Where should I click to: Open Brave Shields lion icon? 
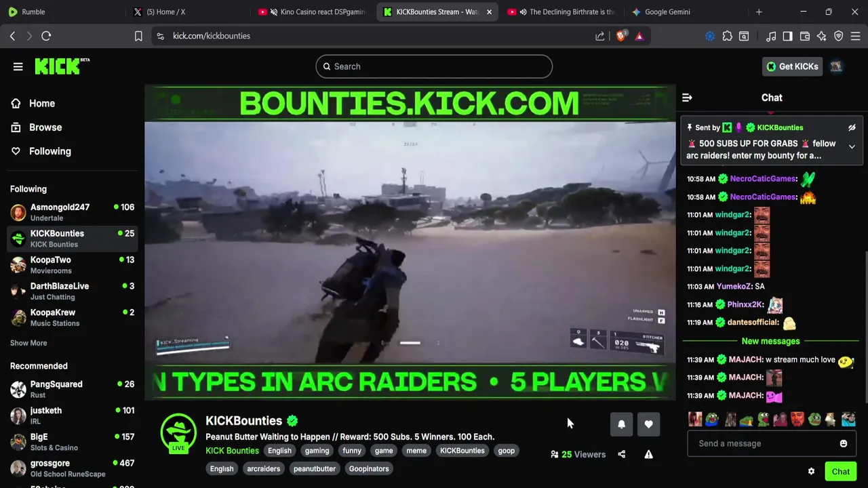pos(620,36)
